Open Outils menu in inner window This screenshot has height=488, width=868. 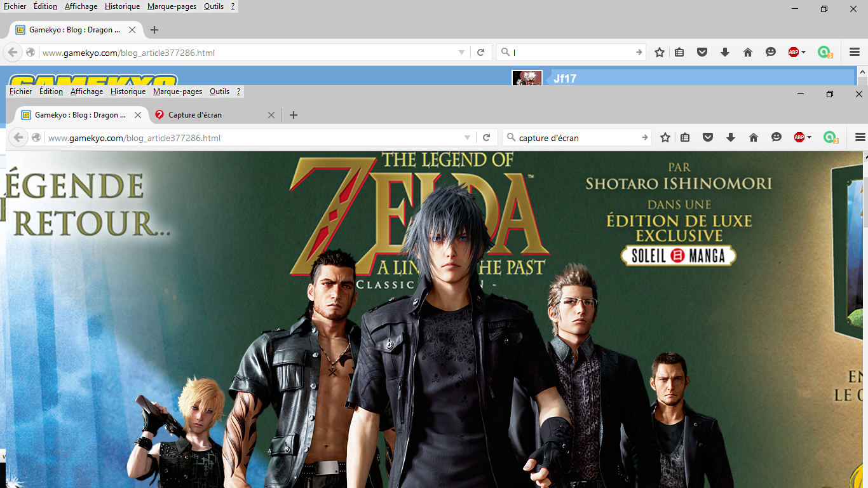[x=219, y=91]
